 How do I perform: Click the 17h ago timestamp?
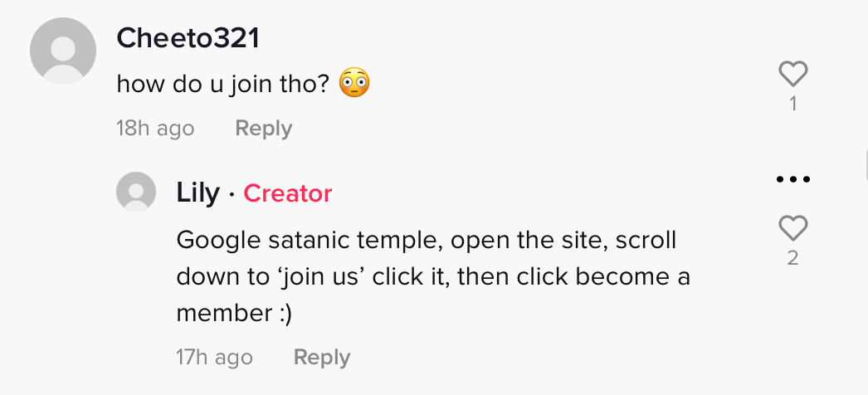click(x=214, y=358)
